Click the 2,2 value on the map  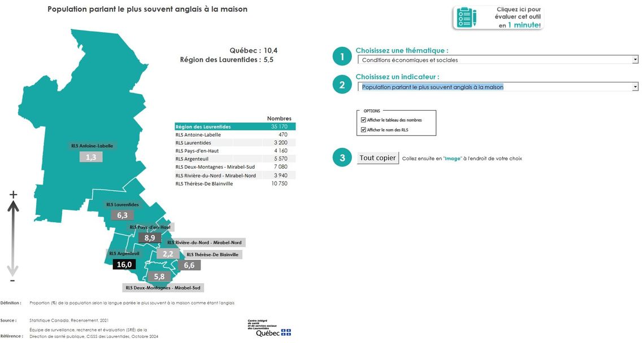(168, 254)
